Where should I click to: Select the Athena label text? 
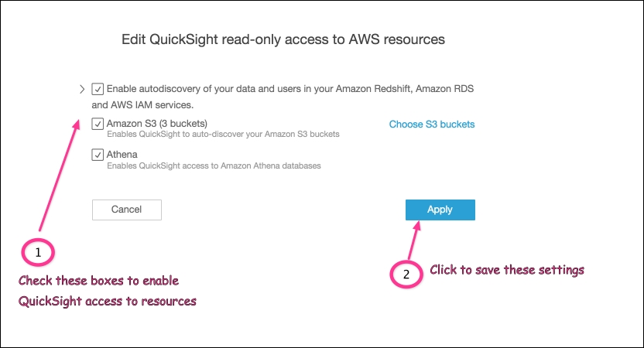122,155
